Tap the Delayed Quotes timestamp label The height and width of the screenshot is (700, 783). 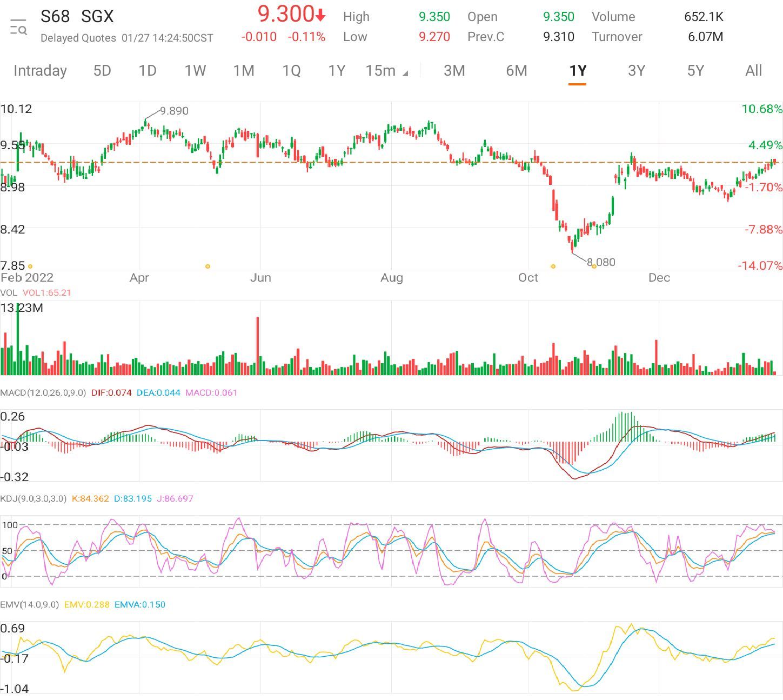pos(127,38)
